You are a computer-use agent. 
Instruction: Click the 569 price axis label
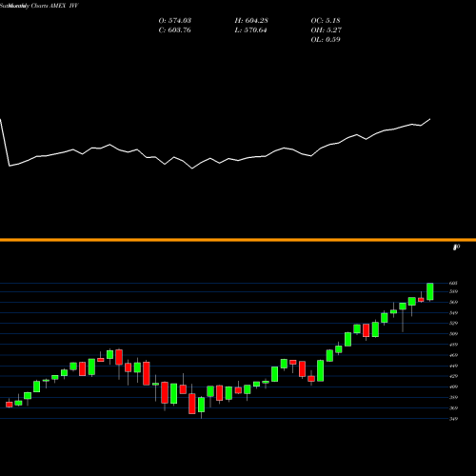(x=453, y=303)
